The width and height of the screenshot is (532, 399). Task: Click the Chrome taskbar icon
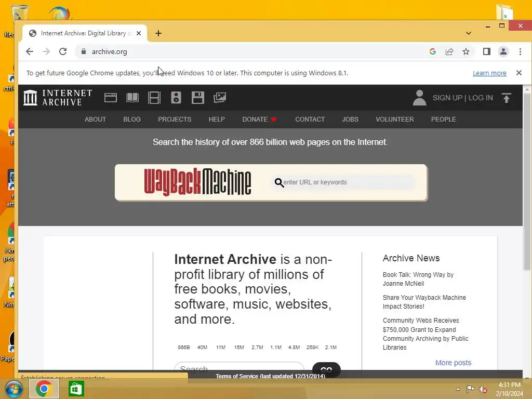point(44,389)
